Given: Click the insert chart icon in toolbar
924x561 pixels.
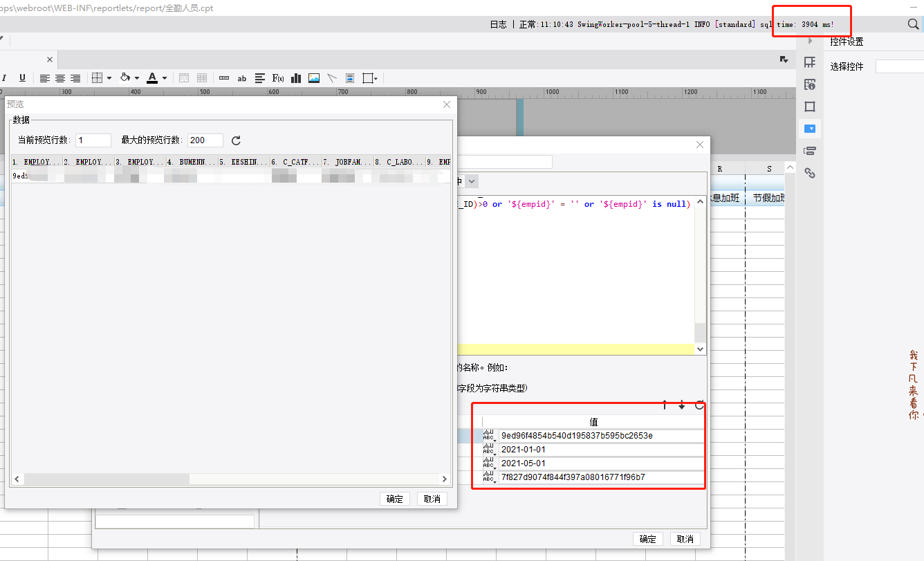Looking at the screenshot, I should pos(296,78).
